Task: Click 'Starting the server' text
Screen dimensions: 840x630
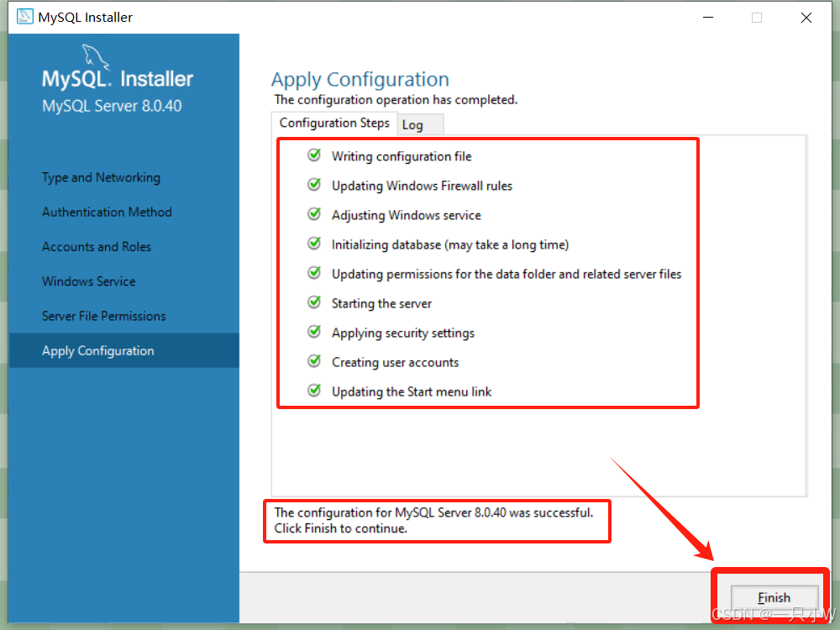Action: pos(381,304)
